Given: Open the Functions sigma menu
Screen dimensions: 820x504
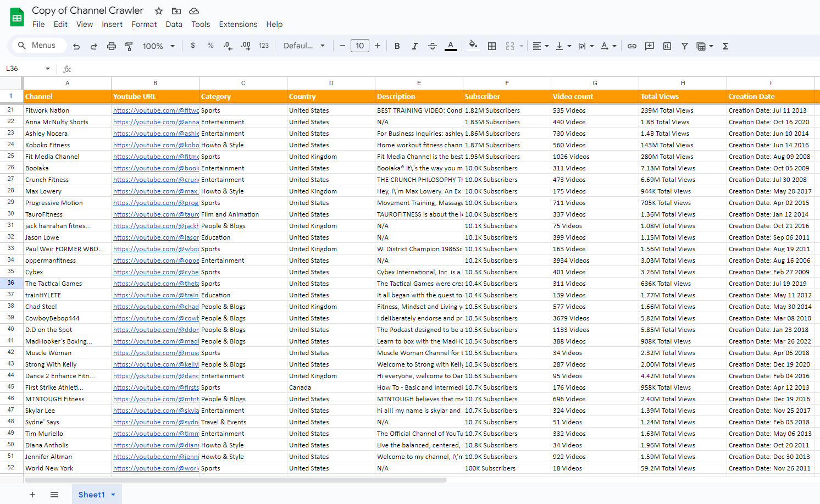Looking at the screenshot, I should pos(725,46).
